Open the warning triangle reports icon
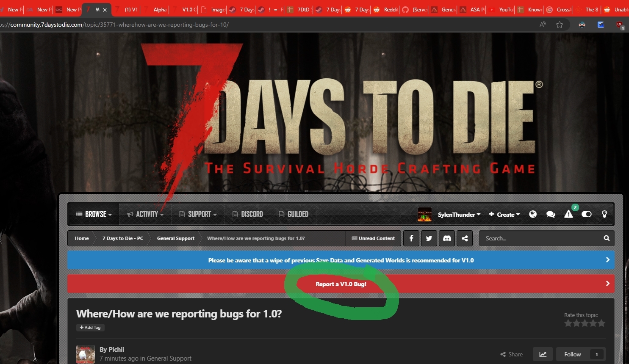This screenshot has height=364, width=629. click(x=568, y=214)
